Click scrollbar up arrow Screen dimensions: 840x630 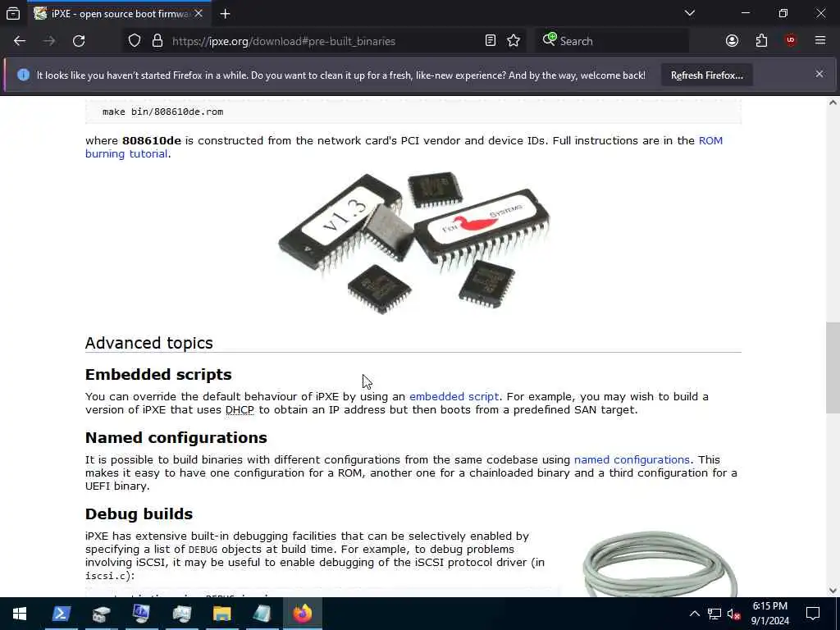tap(833, 103)
